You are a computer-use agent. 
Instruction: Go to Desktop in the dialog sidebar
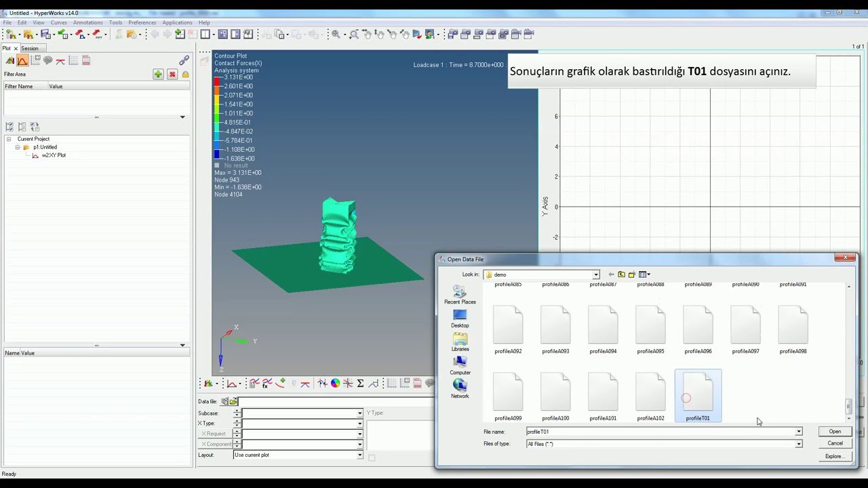tap(460, 318)
